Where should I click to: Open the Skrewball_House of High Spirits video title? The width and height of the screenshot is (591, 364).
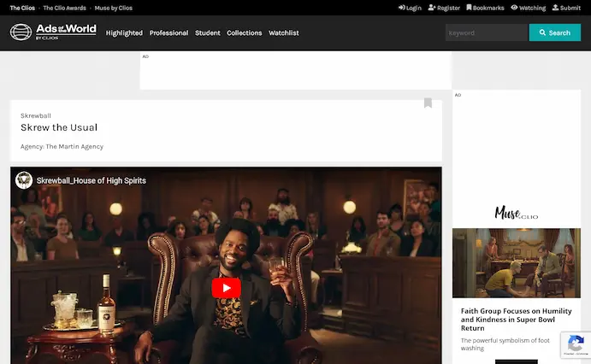coord(92,180)
